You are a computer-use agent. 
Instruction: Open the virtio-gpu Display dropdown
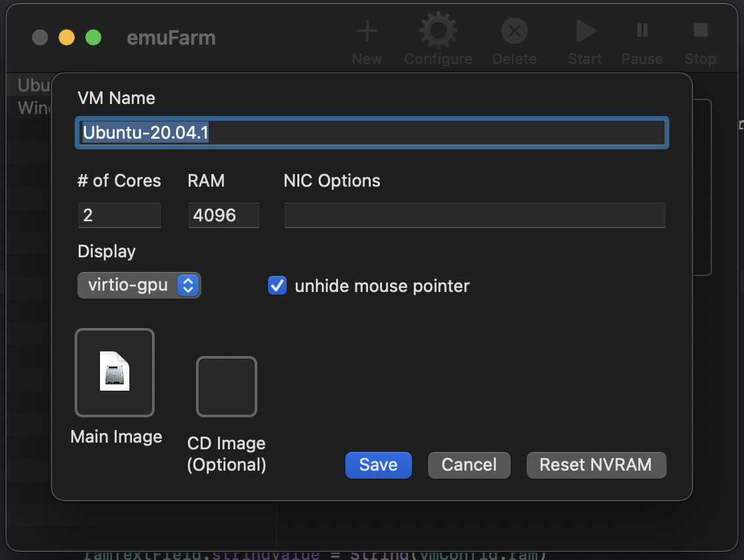139,286
